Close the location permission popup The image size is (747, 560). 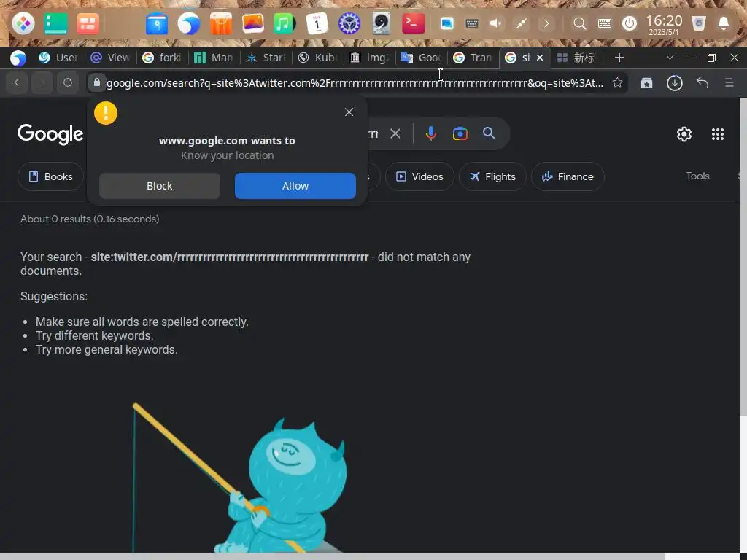click(349, 112)
